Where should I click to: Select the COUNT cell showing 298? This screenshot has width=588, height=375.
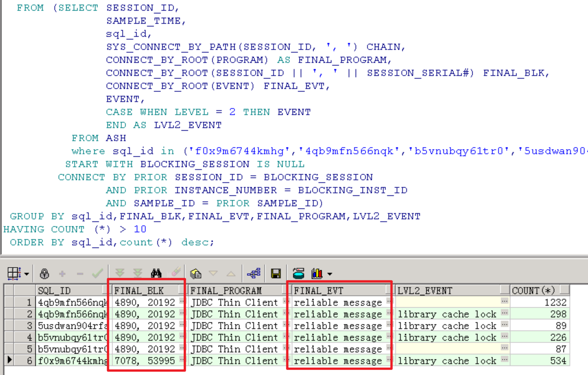pos(540,314)
